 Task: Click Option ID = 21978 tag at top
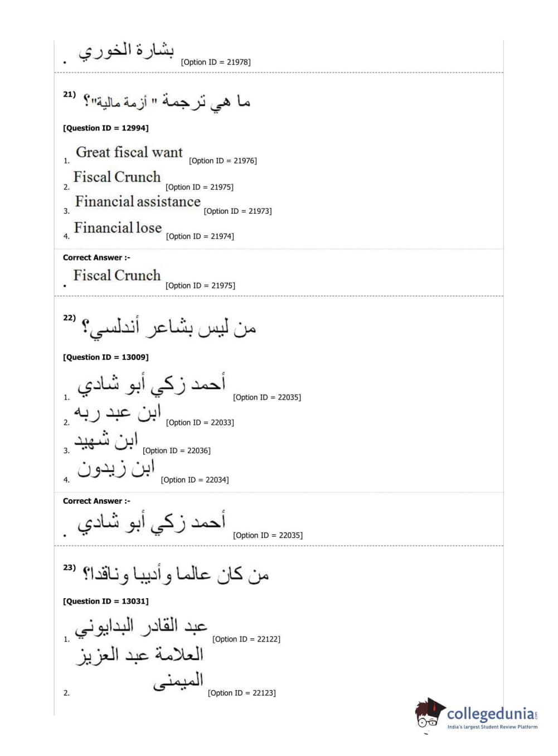pos(216,62)
